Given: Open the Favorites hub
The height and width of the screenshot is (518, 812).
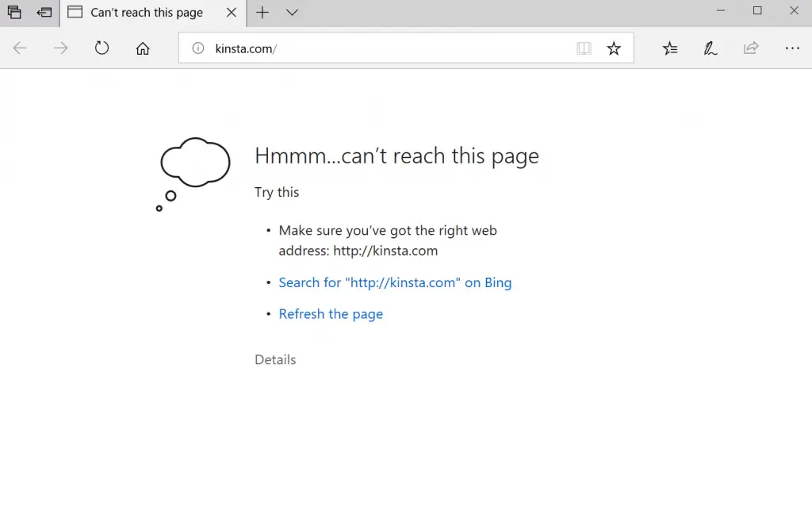Looking at the screenshot, I should (669, 48).
